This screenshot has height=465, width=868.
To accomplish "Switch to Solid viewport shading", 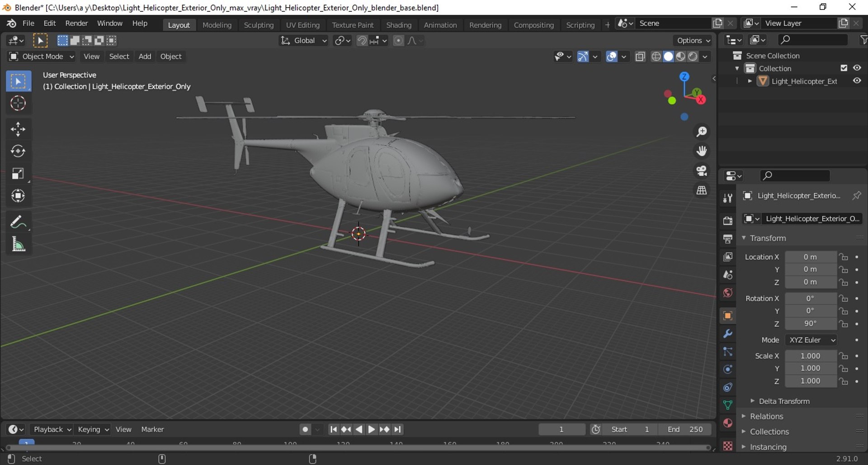I will pyautogui.click(x=668, y=57).
